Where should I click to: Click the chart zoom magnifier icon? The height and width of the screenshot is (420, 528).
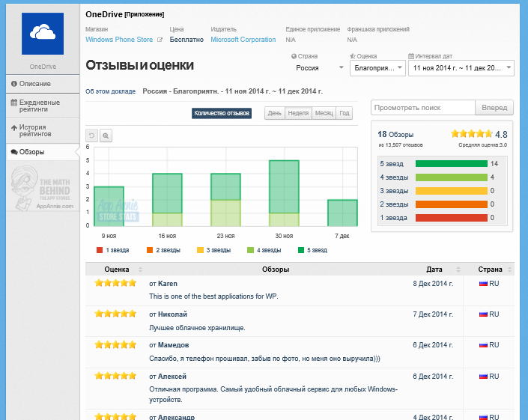point(106,136)
